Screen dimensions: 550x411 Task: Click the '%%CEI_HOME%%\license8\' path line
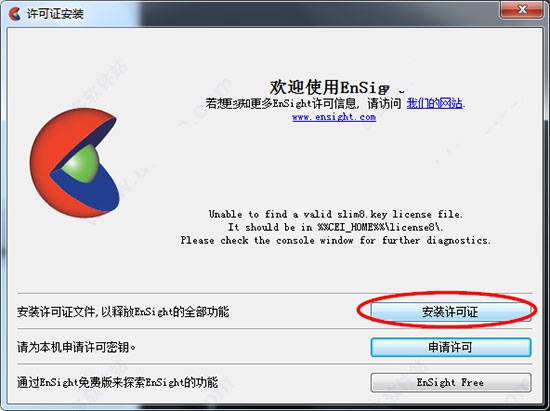point(336,227)
